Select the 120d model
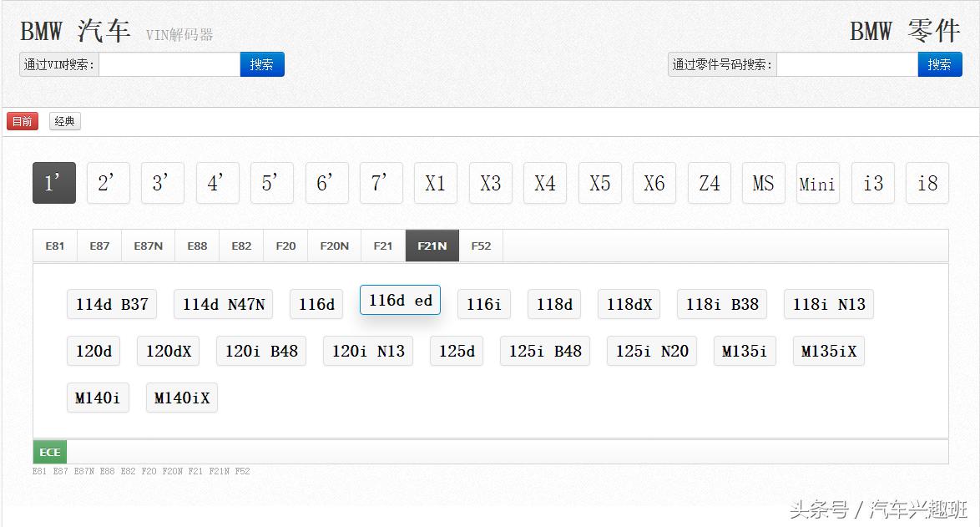 pyautogui.click(x=93, y=352)
